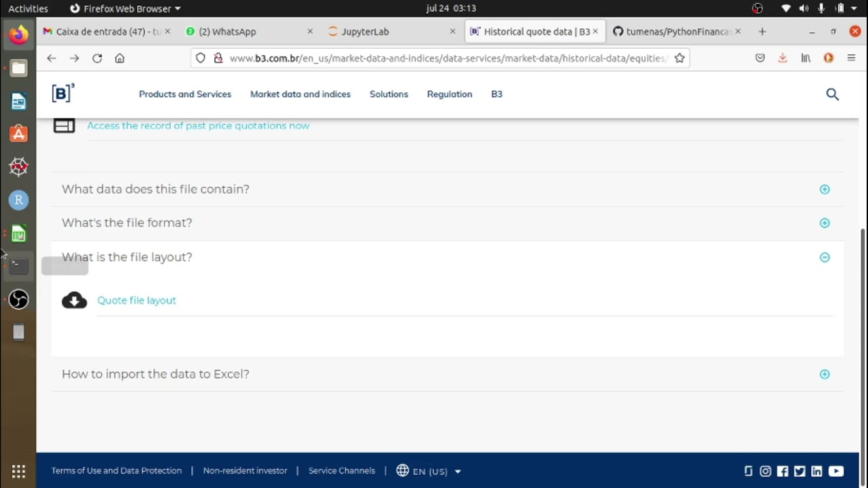Open the Firefox Web Browser app menu
The height and width of the screenshot is (488, 868).
125,8
